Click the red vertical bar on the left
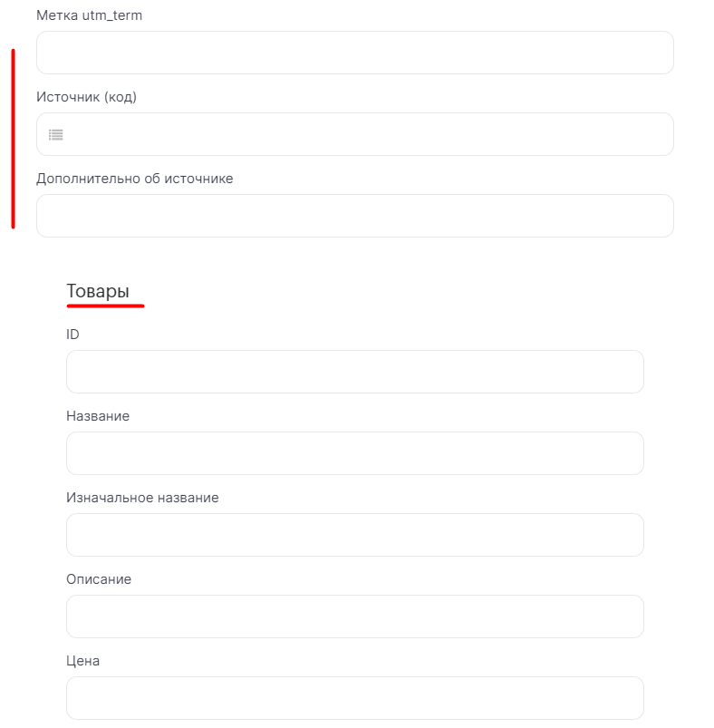The width and height of the screenshot is (714, 728). [x=13, y=139]
